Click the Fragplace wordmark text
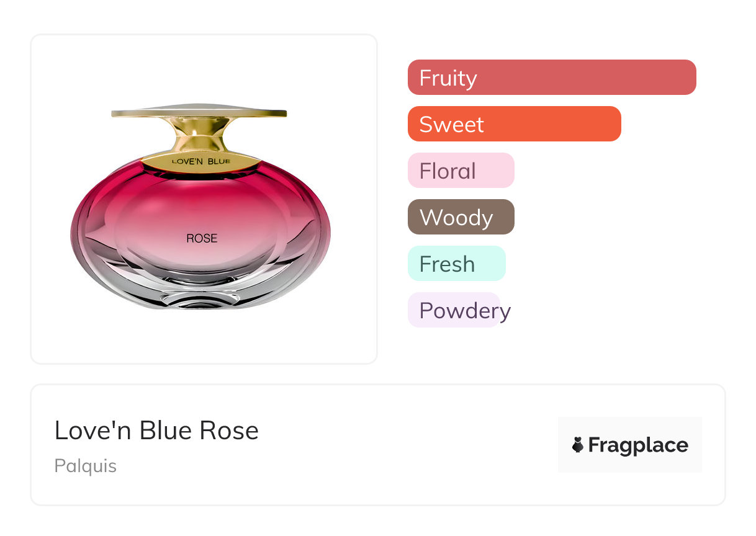Screen dimensions: 756x536 tap(638, 445)
